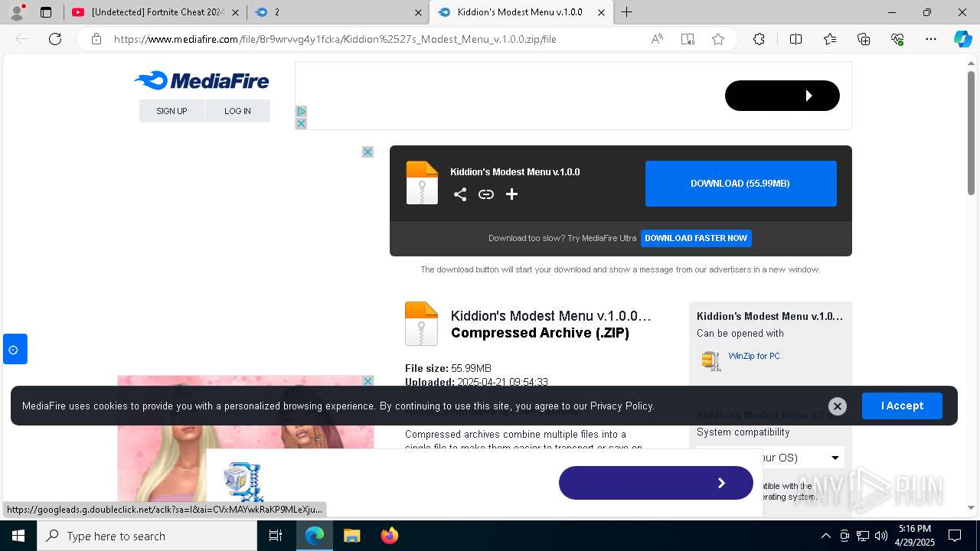Open notification center icon
Image resolution: width=980 pixels, height=551 pixels.
(x=955, y=536)
